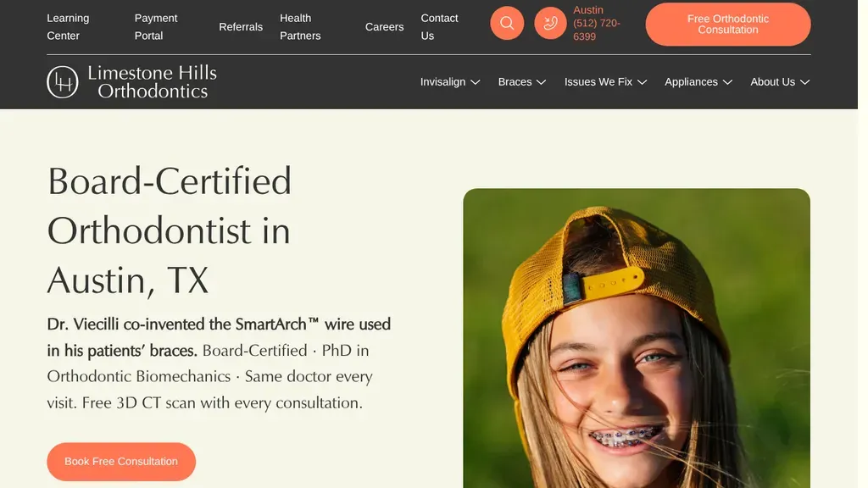Click the bold text about SmartArch wire
The image size is (868, 488).
tap(219, 337)
